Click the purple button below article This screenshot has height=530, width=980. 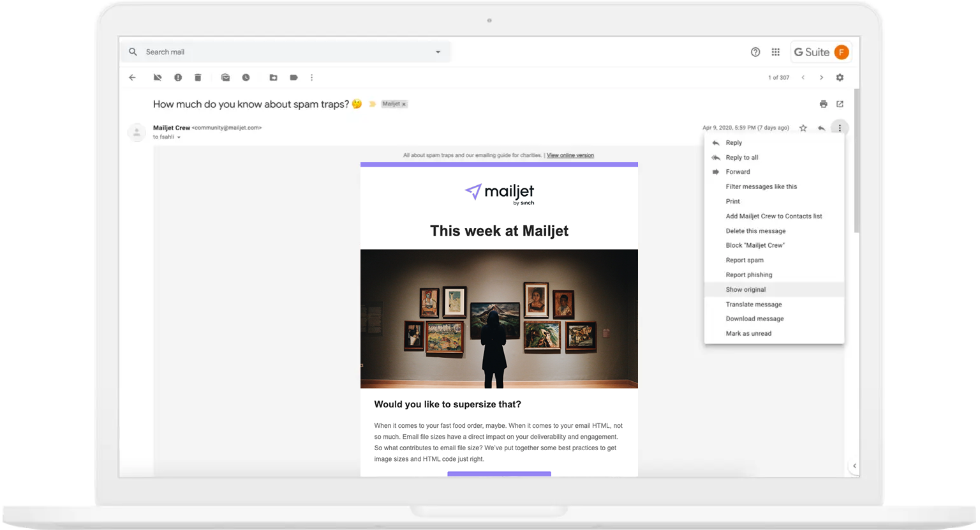click(x=499, y=474)
